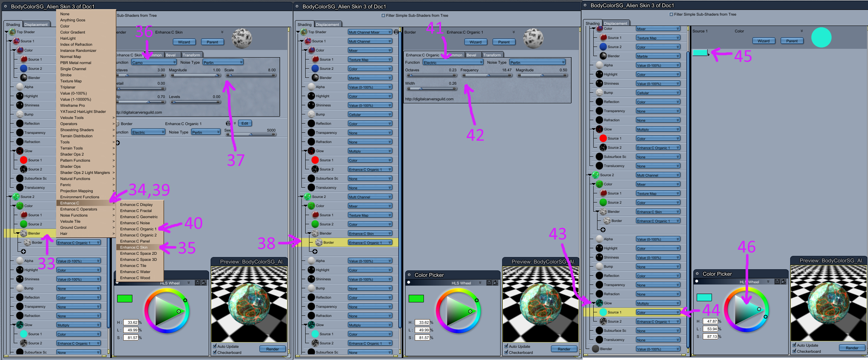The width and height of the screenshot is (868, 360).
Task: Enable Filter Simple Sub-Shaders checkbox in right window
Action: 671,14
